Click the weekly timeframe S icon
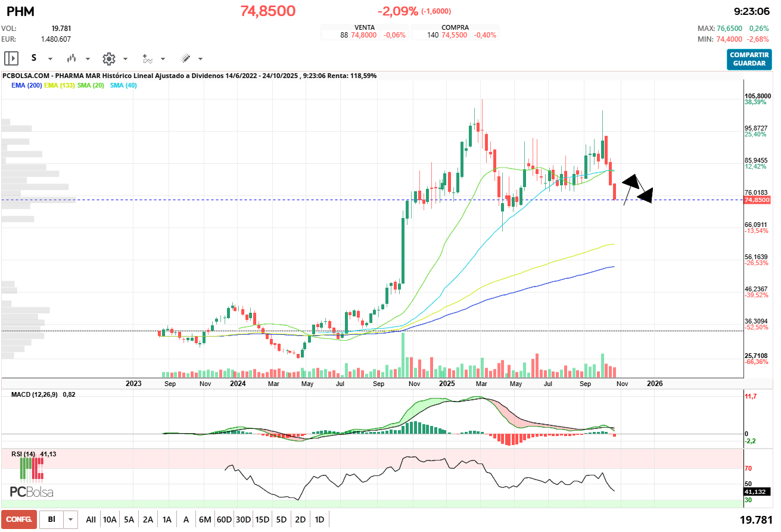Image resolution: width=781 pixels, height=532 pixels. click(x=35, y=58)
